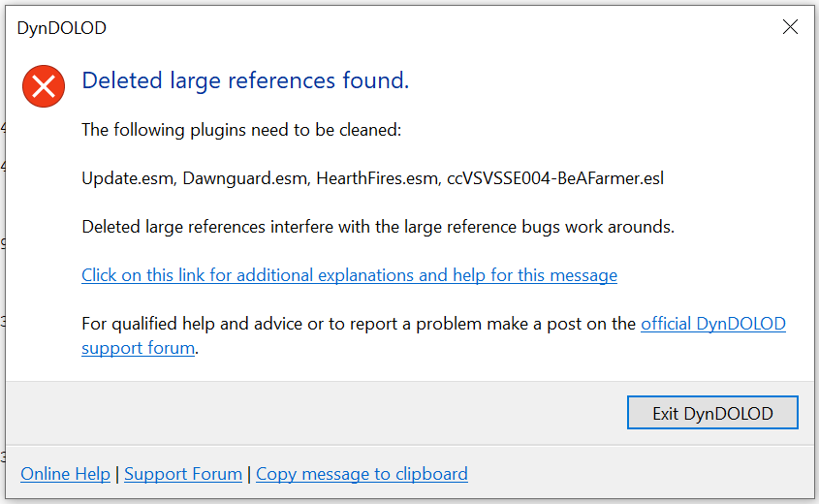Close the DynDOLOD dialog window
This screenshot has width=819, height=504.
pyautogui.click(x=790, y=27)
